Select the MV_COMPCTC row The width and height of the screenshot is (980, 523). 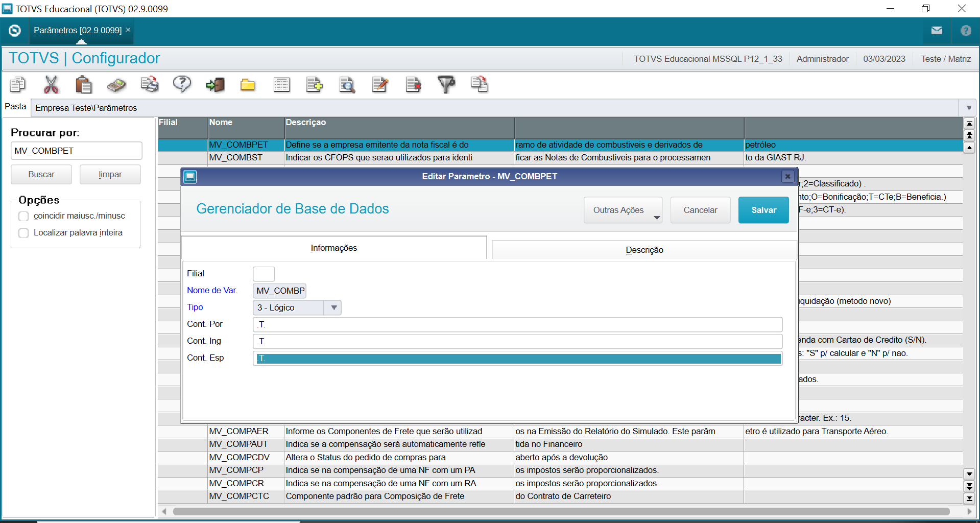point(560,496)
